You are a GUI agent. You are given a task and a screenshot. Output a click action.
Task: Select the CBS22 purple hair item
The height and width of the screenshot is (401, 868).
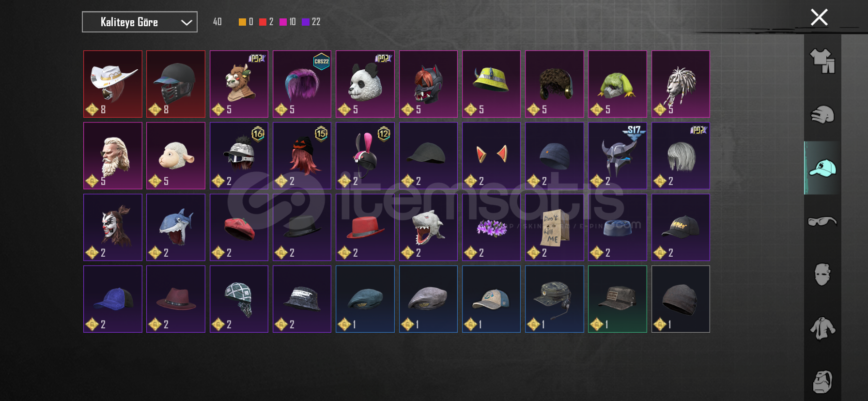click(302, 84)
